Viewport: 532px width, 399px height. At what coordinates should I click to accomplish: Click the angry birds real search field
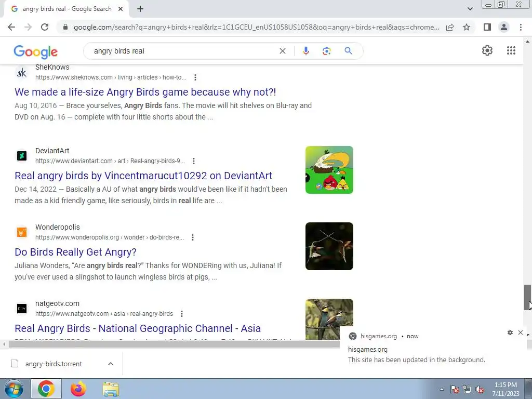pos(183,51)
